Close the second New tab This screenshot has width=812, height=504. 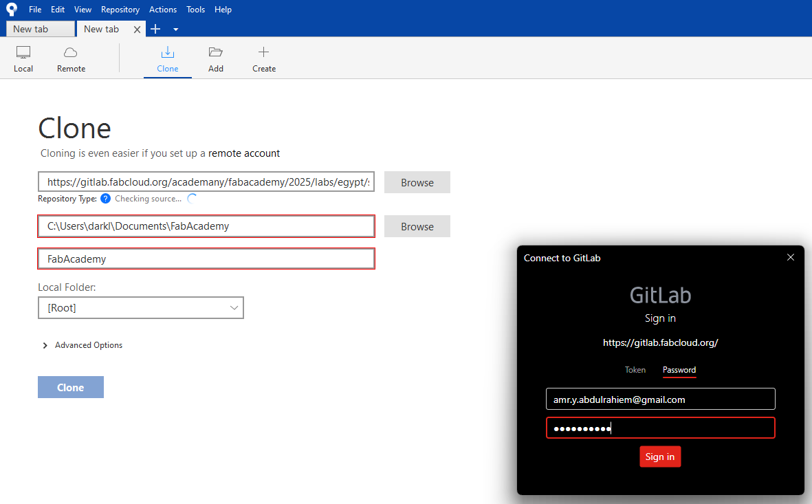pyautogui.click(x=138, y=30)
